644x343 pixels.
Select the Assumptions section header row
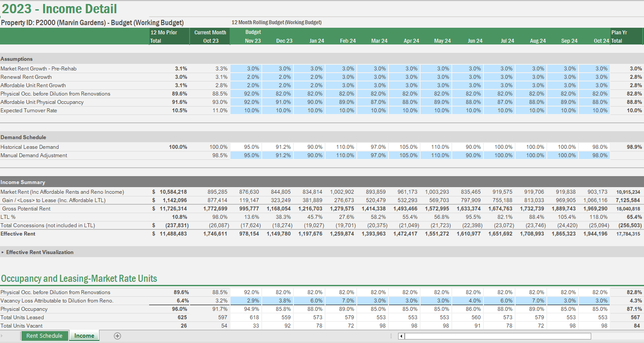click(x=17, y=59)
